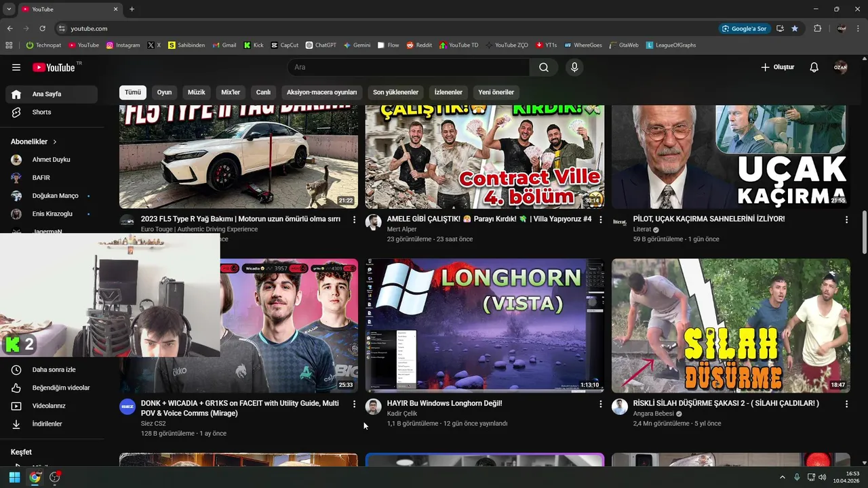Image resolution: width=868 pixels, height=488 pixels.
Task: Open Kadir Çelik channel name
Action: click(x=402, y=413)
